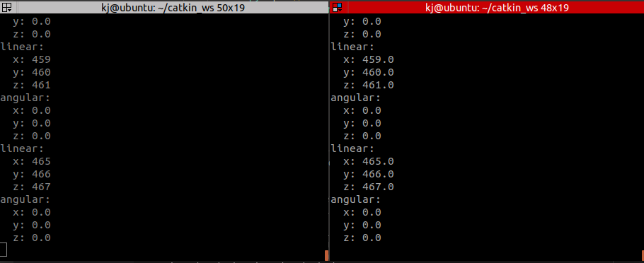Select "x: 465.0" in the right pane

[369, 161]
